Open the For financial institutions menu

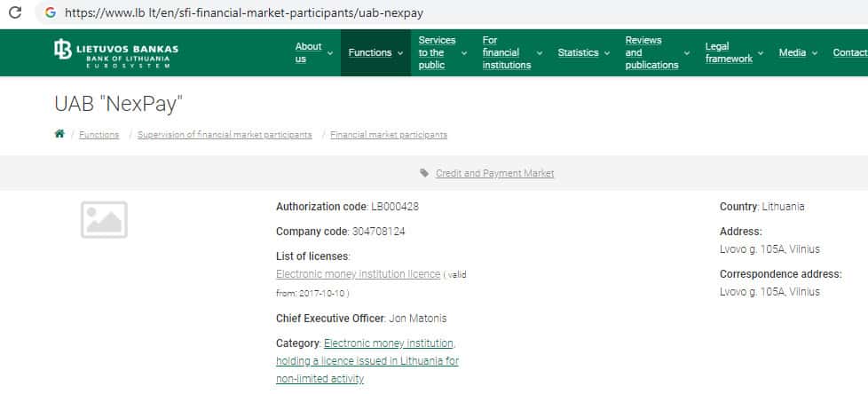click(506, 52)
